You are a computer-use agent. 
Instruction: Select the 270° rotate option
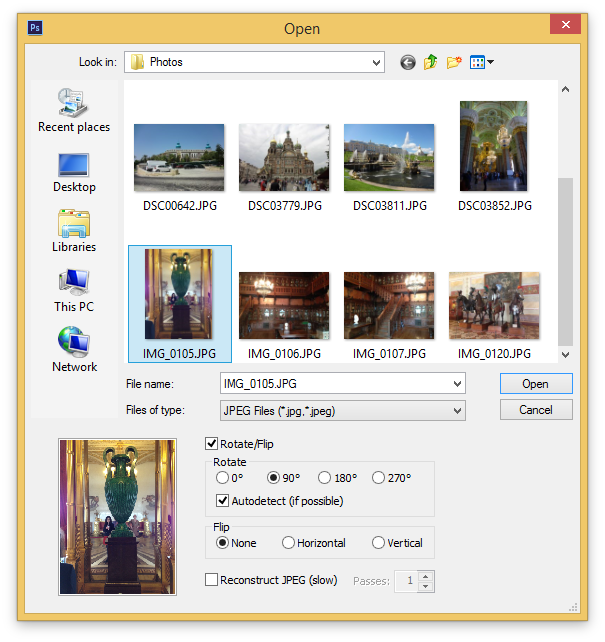coord(378,478)
